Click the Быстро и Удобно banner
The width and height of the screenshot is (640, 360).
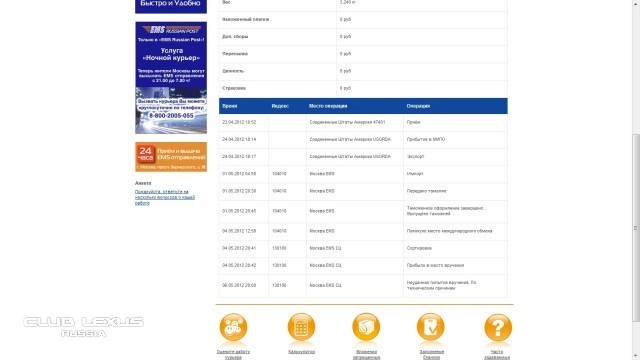click(171, 6)
